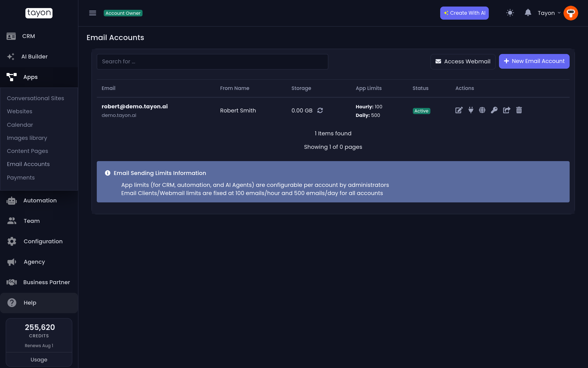This screenshot has height=368, width=588.
Task: Click the Storage column header
Action: pos(301,88)
